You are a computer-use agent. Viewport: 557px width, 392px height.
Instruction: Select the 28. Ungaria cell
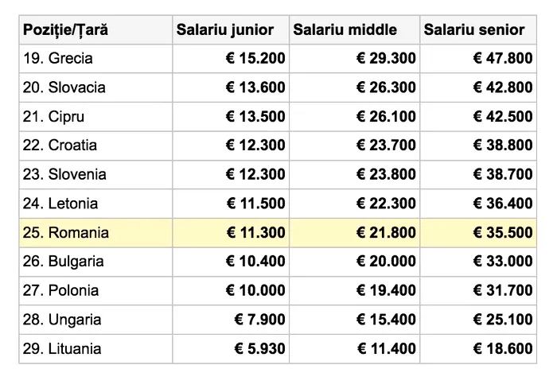click(x=62, y=320)
